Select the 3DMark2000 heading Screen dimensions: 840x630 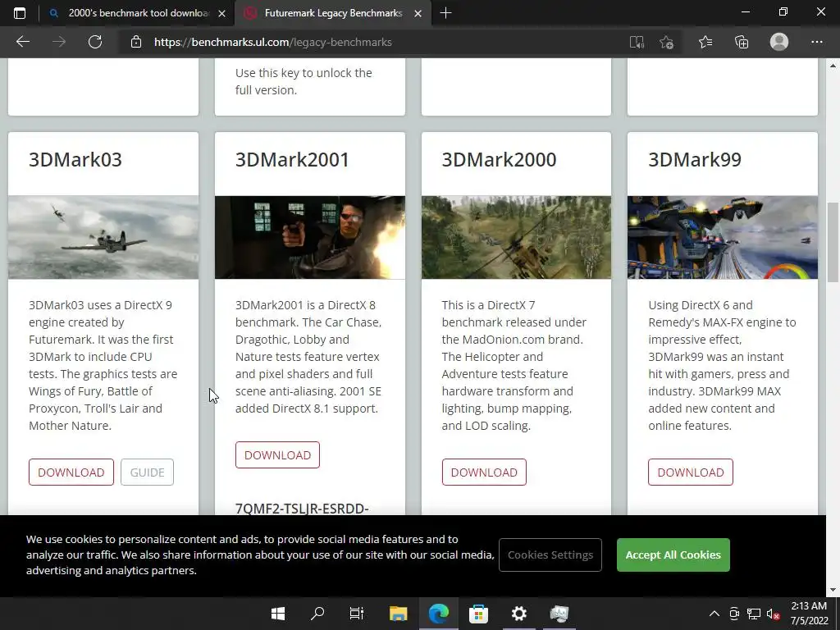pos(499,160)
